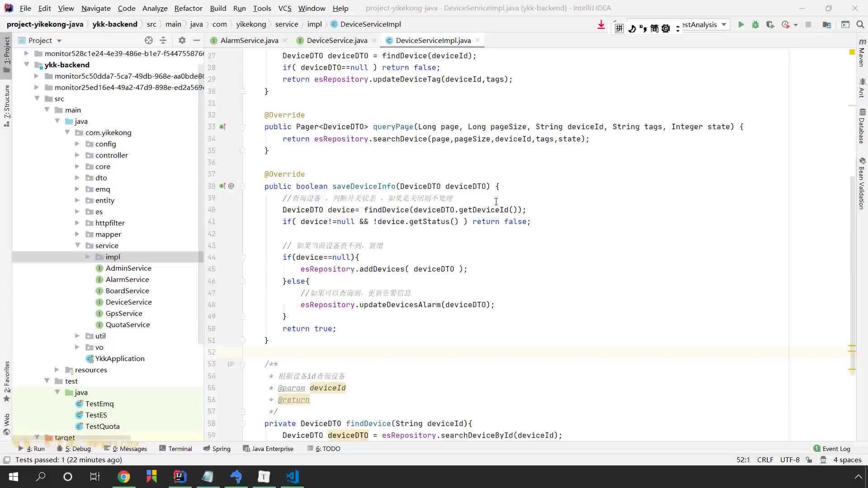
Task: Toggle IME Chinese punctuation mode
Action: point(643,28)
